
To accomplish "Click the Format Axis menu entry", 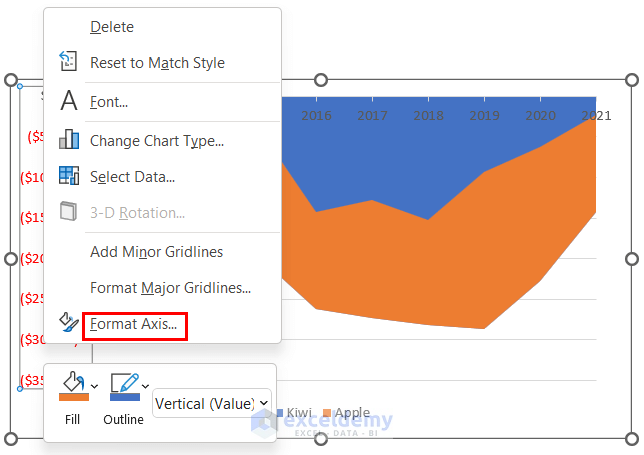I will tap(133, 324).
